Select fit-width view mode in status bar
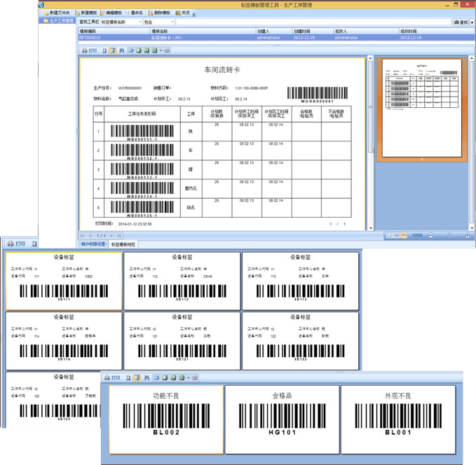Screen dimensions: 476x465 click(x=396, y=235)
